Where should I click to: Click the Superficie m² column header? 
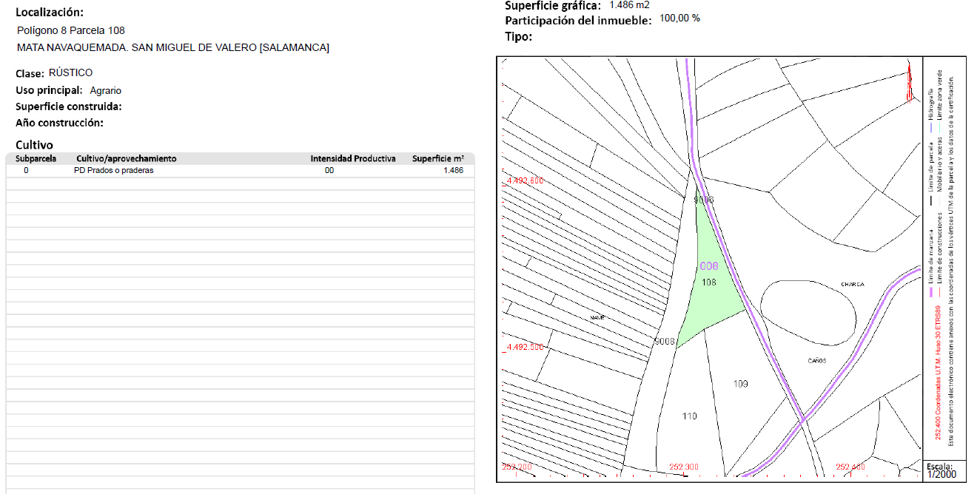pyautogui.click(x=438, y=159)
